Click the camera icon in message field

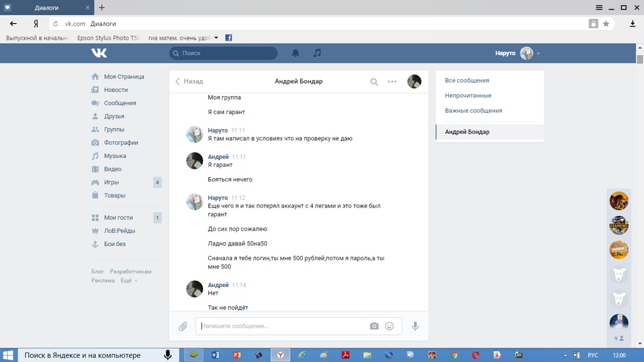(x=374, y=326)
